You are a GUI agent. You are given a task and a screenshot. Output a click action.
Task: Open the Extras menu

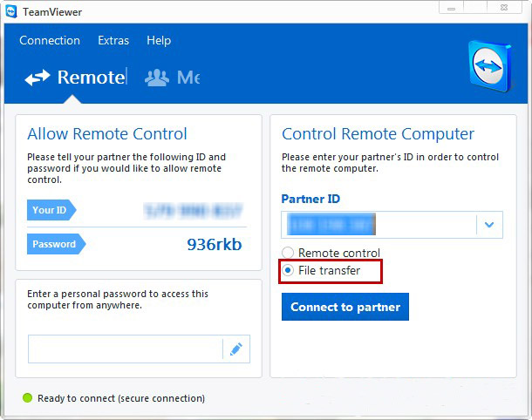point(113,40)
